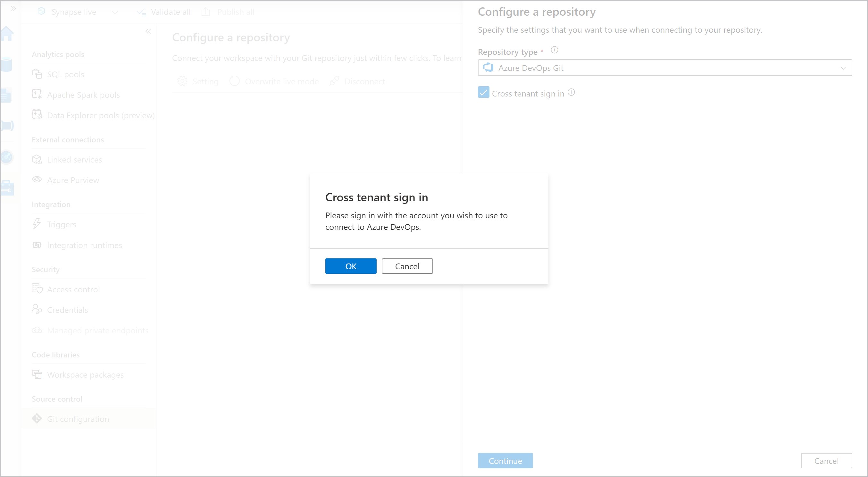Screen dimensions: 868x477
Task: Click Continue to proceed with repository setup
Action: [x=505, y=460]
